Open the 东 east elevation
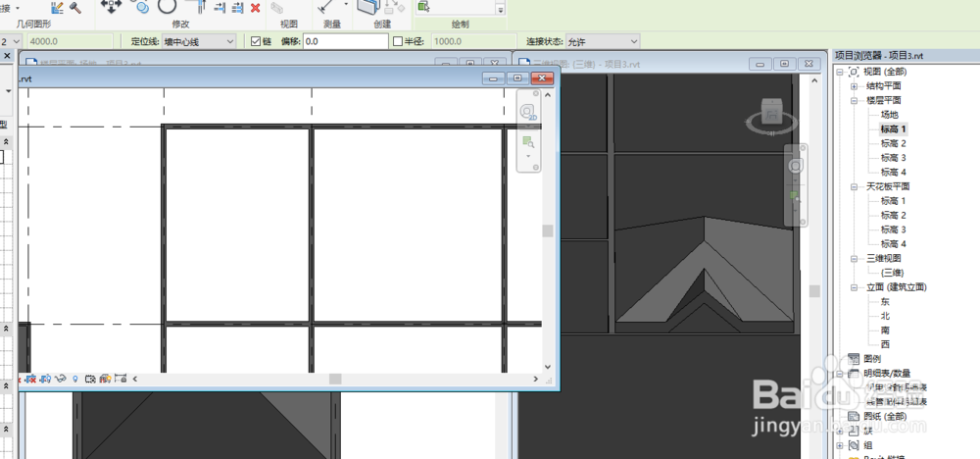 885,301
